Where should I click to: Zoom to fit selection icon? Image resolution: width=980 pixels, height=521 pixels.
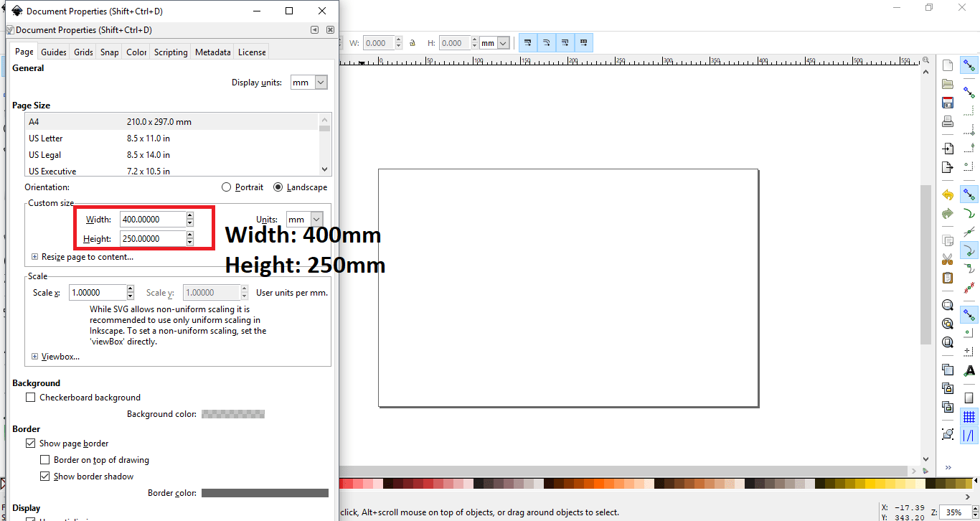pos(948,305)
